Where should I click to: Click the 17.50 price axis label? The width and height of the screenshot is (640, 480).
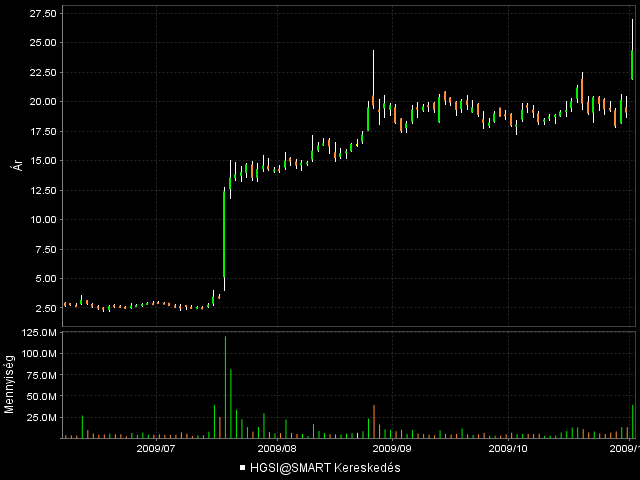(x=43, y=131)
